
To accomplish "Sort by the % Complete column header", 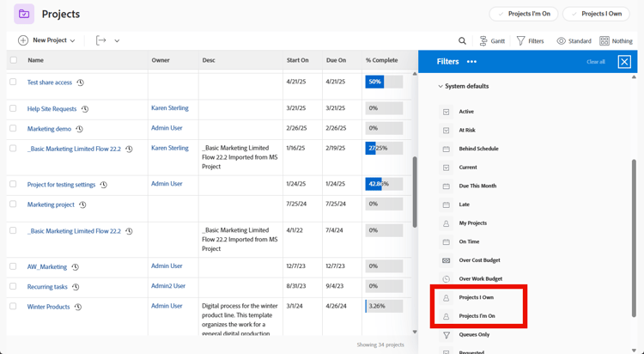I will (381, 60).
